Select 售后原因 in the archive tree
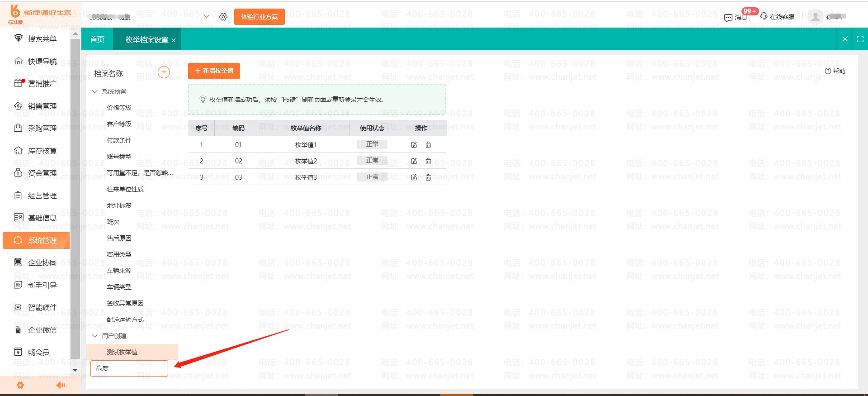The height and width of the screenshot is (396, 868). [119, 238]
